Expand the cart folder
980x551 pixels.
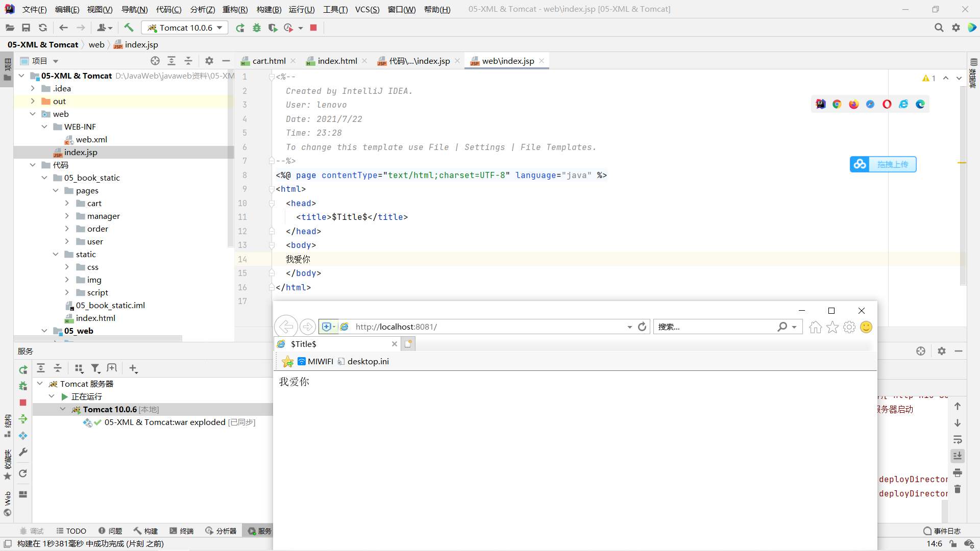click(x=67, y=203)
